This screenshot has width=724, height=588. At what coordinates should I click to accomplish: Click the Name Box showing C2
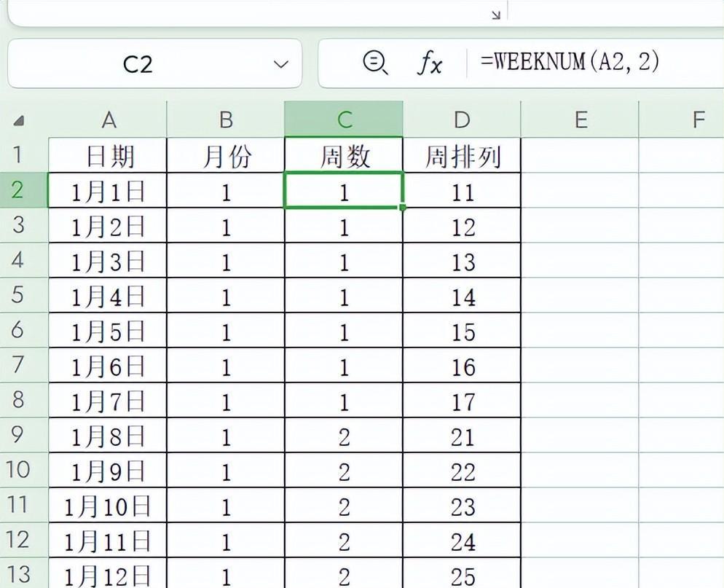tap(154, 63)
